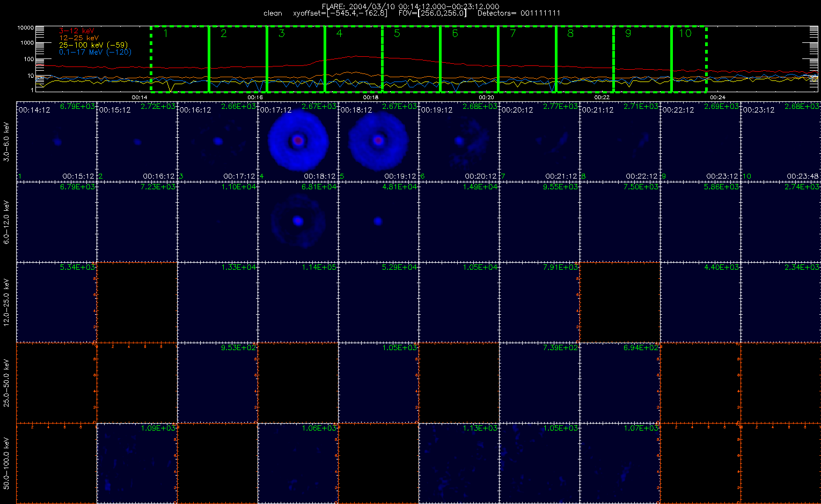Click the 3.0-6.0 keV image starting 00:17:12
Screen dimensions: 821x504
pyautogui.click(x=298, y=141)
